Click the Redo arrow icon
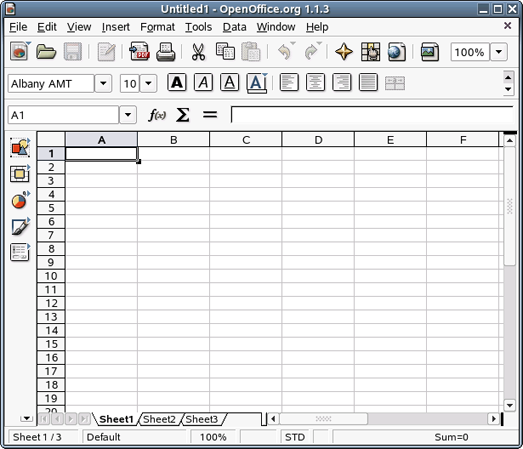 311,52
